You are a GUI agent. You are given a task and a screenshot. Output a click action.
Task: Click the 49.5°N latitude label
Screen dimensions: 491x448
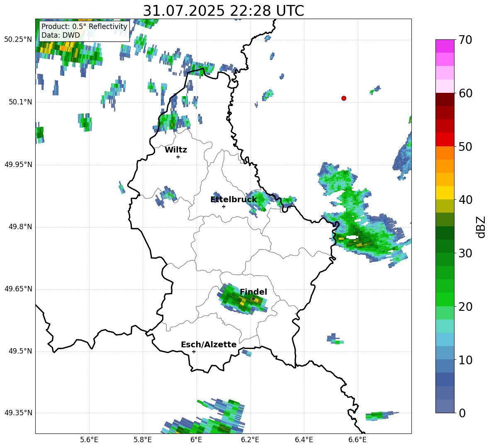[20, 351]
